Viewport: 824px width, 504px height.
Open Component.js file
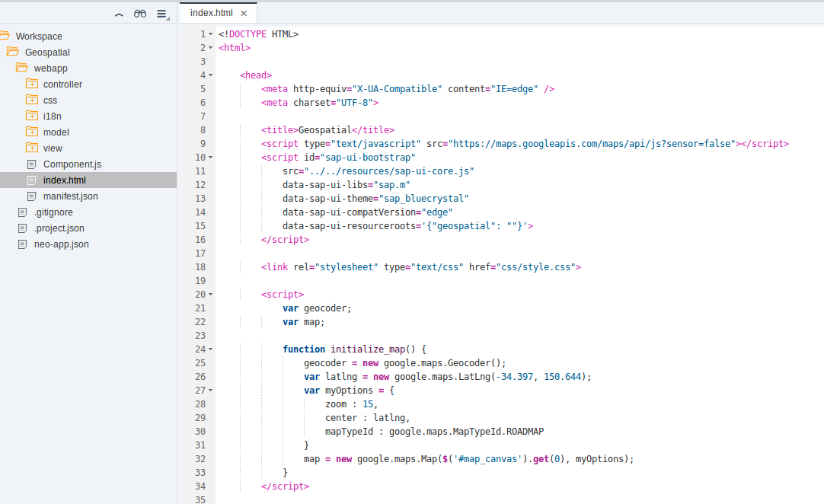point(72,164)
